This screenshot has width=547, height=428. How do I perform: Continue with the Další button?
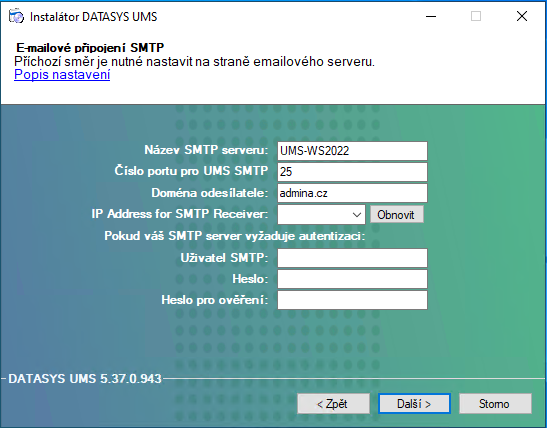pos(414,404)
